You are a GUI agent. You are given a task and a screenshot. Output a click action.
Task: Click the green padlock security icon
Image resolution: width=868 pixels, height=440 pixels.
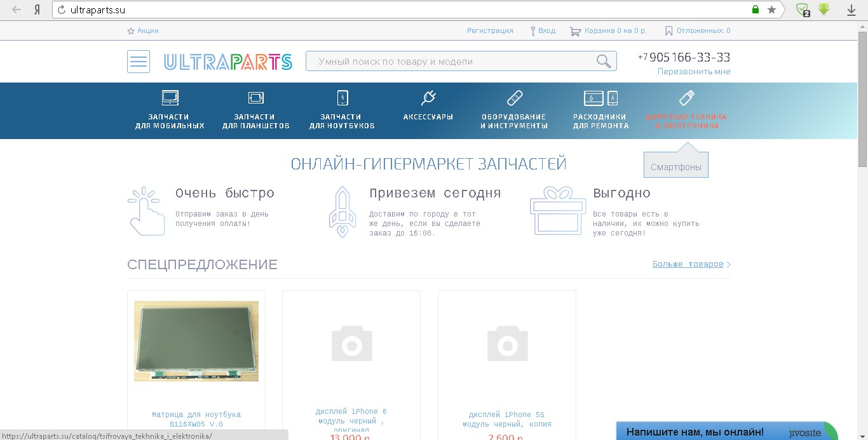(756, 10)
